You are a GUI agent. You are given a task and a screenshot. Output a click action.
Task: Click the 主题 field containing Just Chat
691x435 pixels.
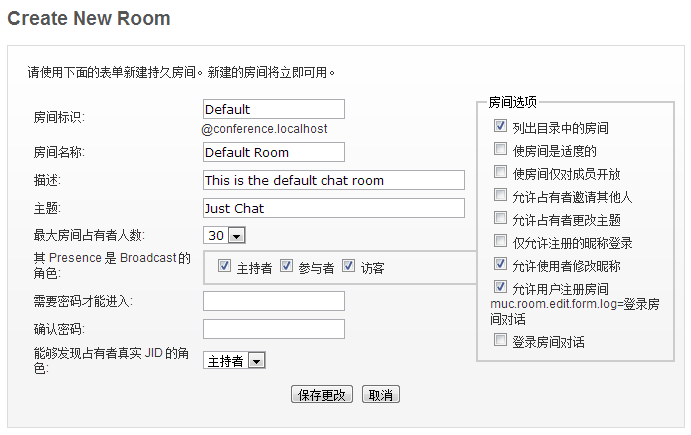[x=334, y=208]
